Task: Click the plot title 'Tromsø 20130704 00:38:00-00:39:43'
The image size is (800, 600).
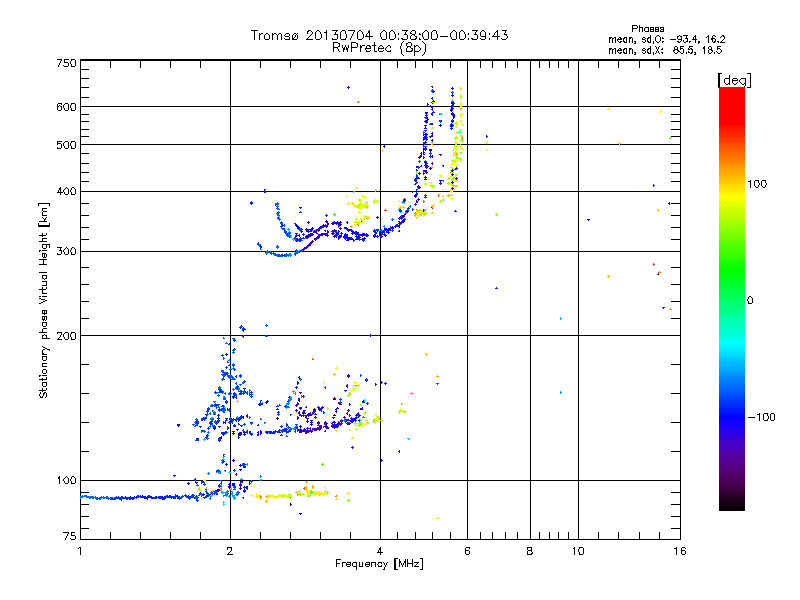Action: (x=380, y=35)
